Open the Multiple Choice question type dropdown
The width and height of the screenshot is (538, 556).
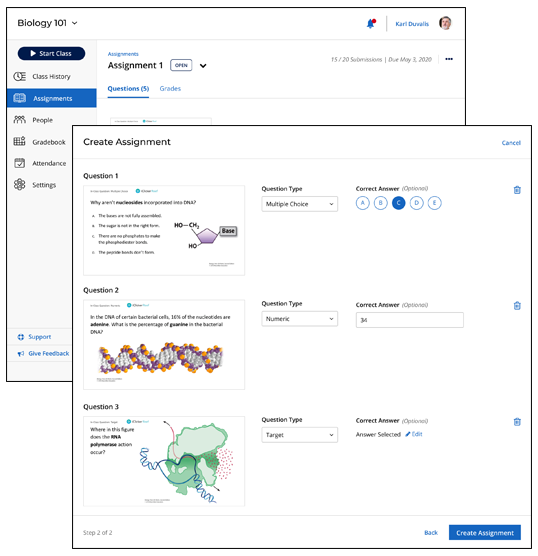click(x=300, y=204)
